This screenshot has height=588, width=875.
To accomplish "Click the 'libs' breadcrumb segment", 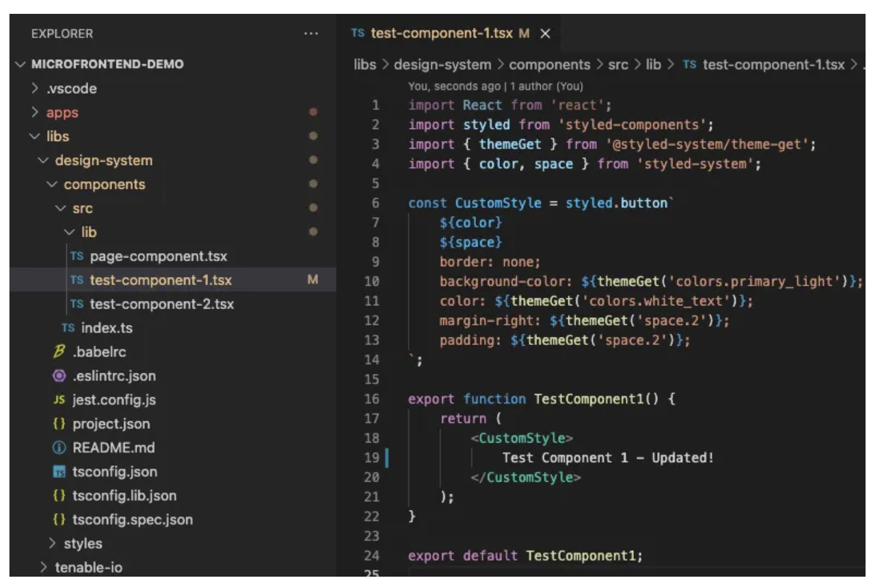I will pos(365,64).
